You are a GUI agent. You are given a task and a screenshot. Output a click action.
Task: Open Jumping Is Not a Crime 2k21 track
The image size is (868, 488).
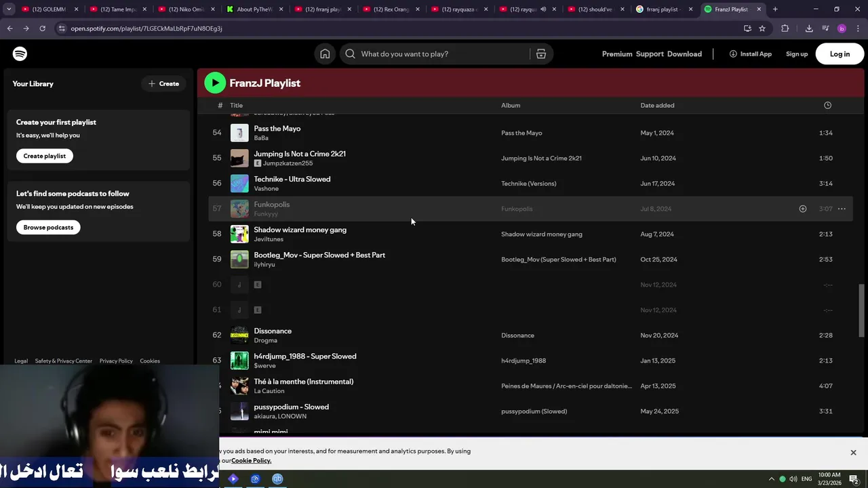tap(300, 154)
